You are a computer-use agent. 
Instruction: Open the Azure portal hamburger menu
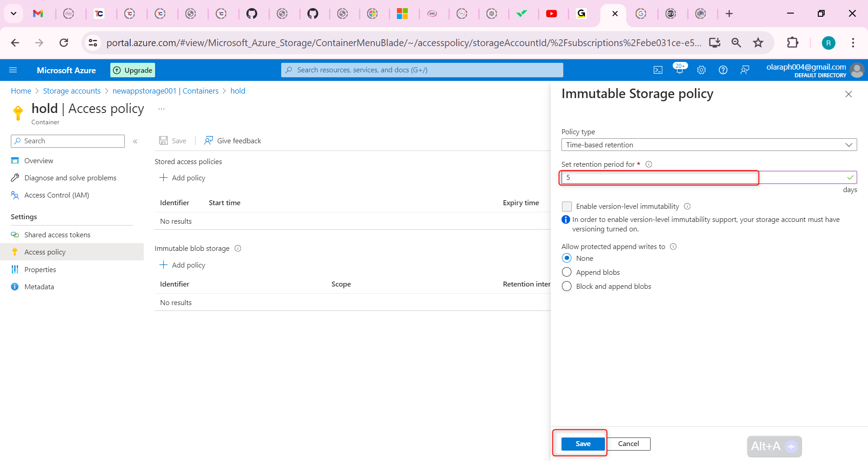[13, 70]
